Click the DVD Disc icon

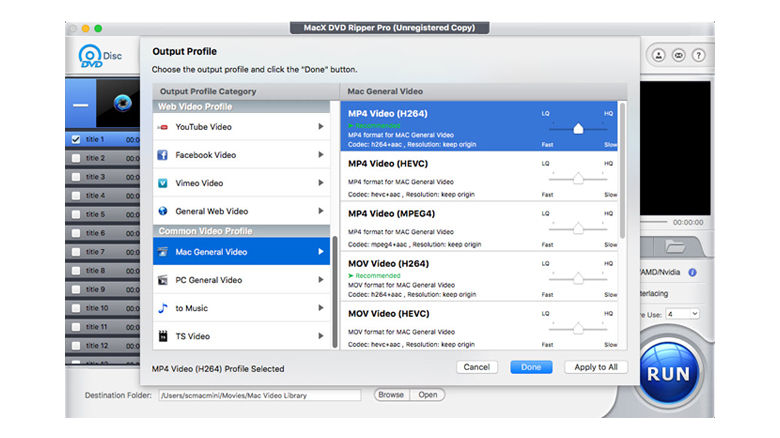tap(90, 56)
